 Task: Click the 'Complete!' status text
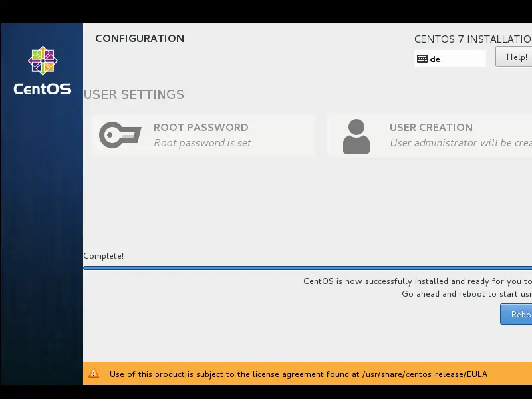[x=104, y=256]
